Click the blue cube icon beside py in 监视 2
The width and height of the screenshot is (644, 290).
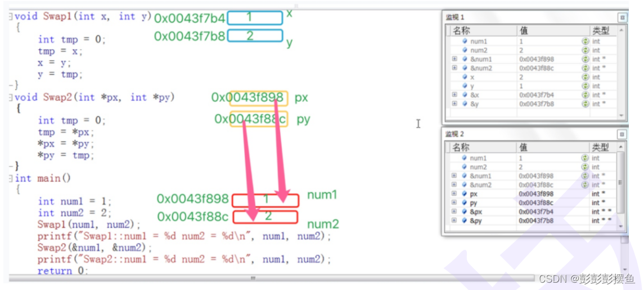(x=465, y=203)
